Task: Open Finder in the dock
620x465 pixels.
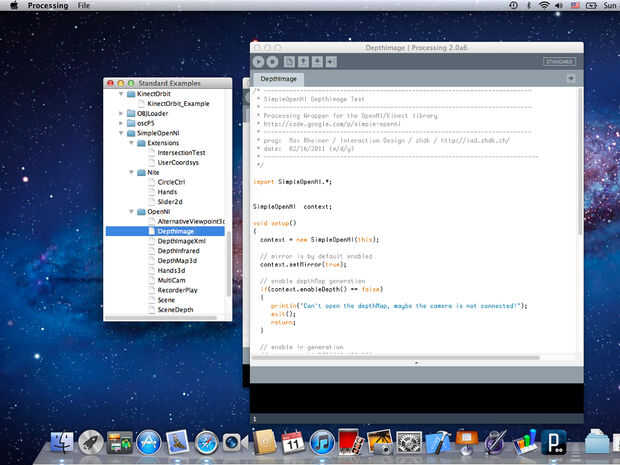Action: pos(62,442)
